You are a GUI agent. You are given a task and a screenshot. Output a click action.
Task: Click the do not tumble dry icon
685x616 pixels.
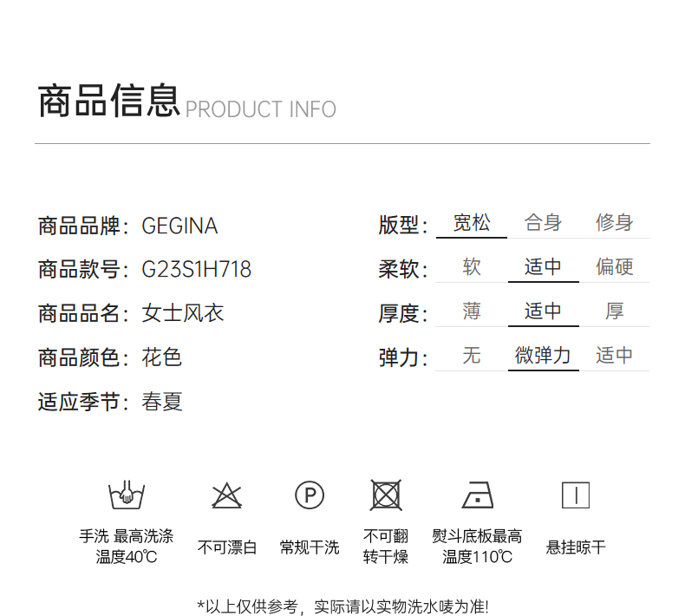pyautogui.click(x=386, y=495)
